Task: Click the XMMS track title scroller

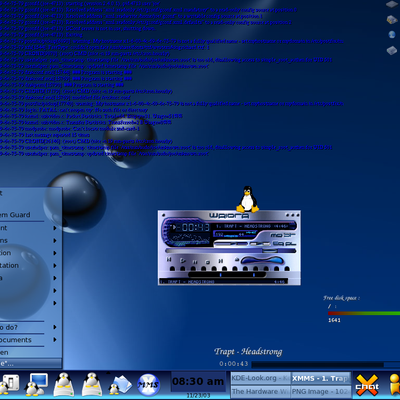Action: (x=252, y=226)
